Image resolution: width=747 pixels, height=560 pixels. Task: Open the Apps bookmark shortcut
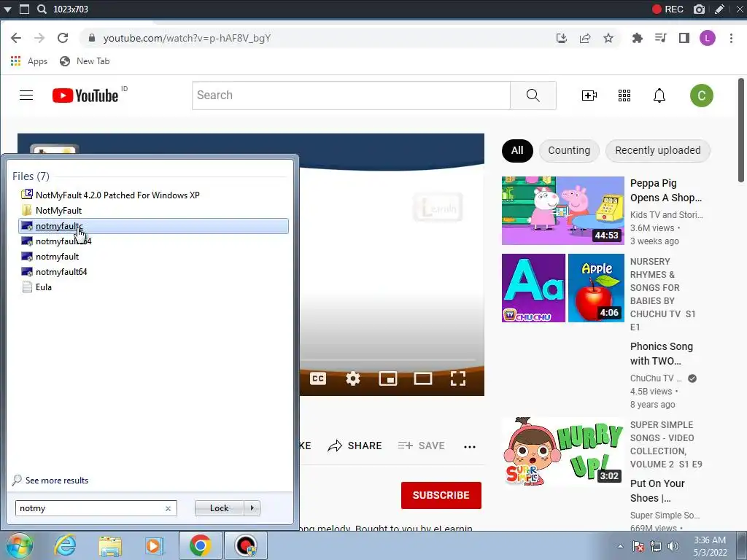coord(29,61)
